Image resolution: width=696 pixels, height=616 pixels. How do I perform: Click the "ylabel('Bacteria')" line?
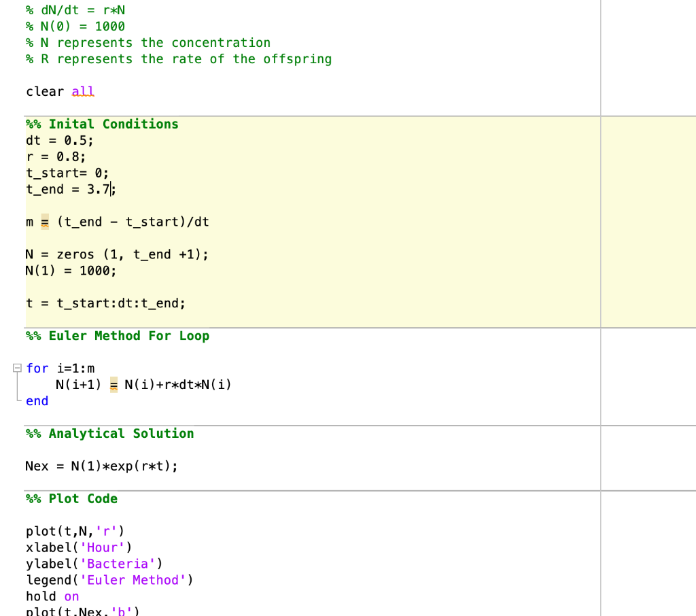click(94, 564)
